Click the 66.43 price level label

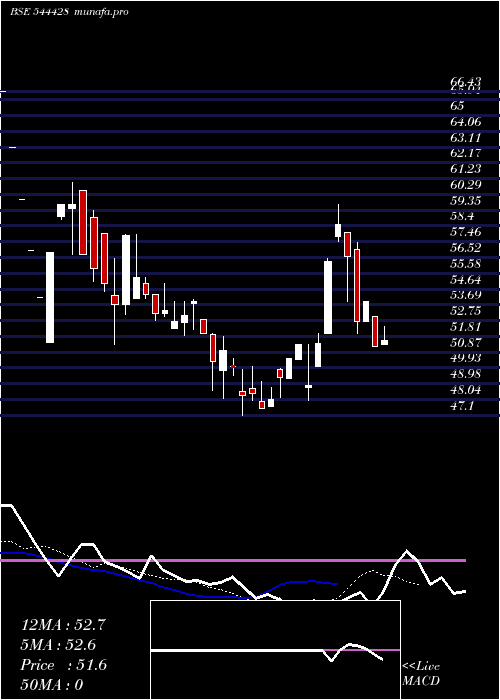coord(466,82)
